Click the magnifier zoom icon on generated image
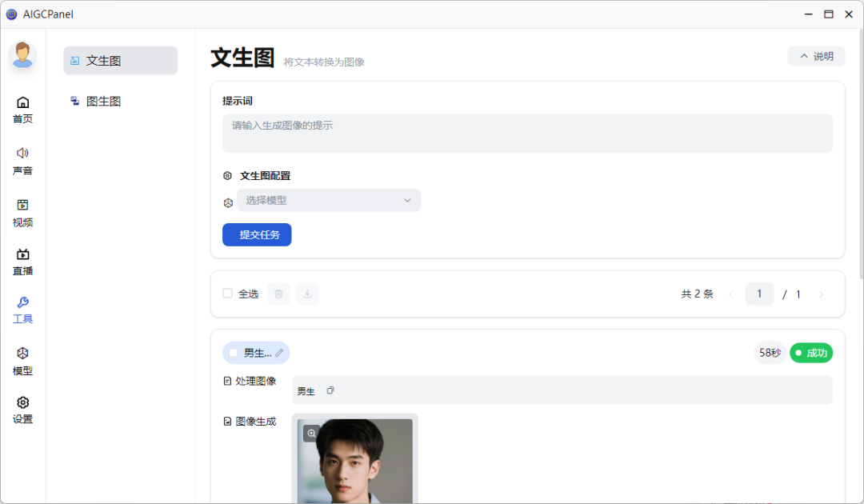864x504 pixels. click(311, 433)
